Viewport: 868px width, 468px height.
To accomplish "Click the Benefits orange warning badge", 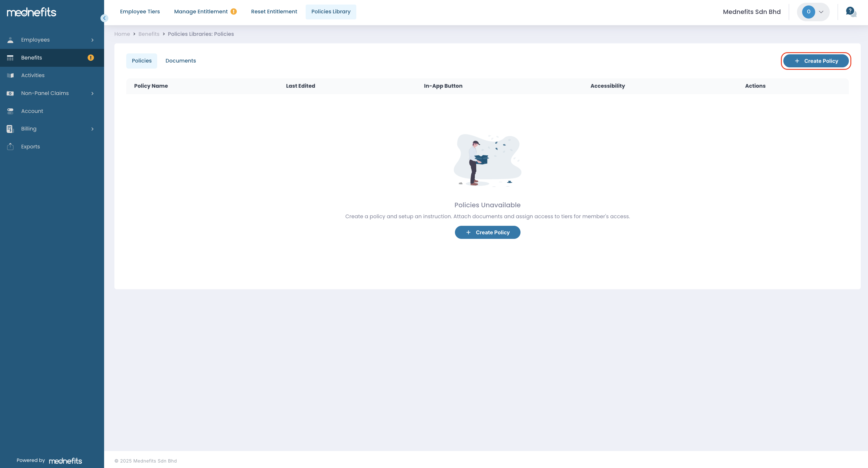I will pyautogui.click(x=91, y=58).
